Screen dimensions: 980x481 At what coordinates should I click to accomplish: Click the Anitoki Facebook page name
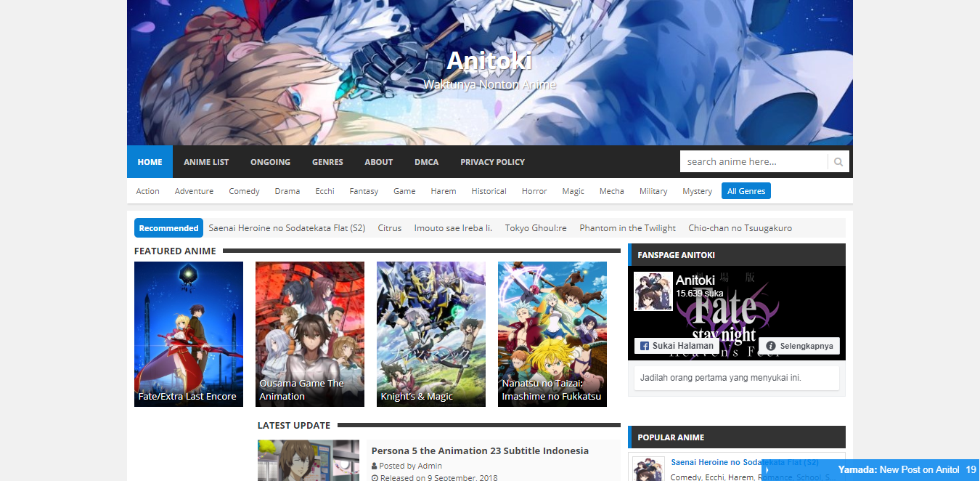click(695, 280)
